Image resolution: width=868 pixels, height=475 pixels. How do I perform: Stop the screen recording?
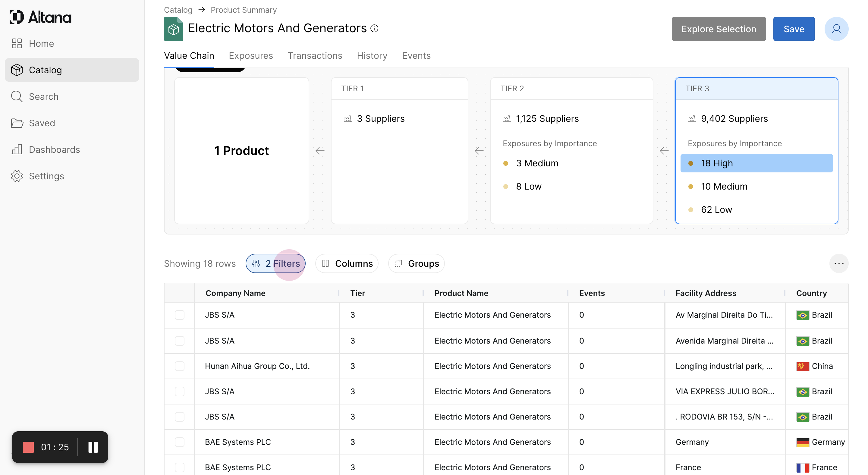click(28, 447)
